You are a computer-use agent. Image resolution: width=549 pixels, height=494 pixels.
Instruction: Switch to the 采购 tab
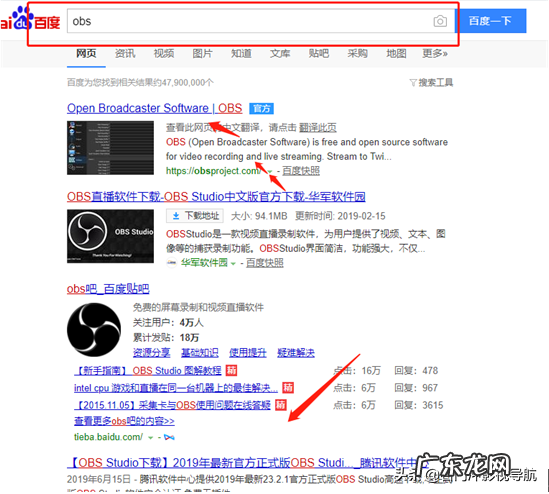pos(357,53)
